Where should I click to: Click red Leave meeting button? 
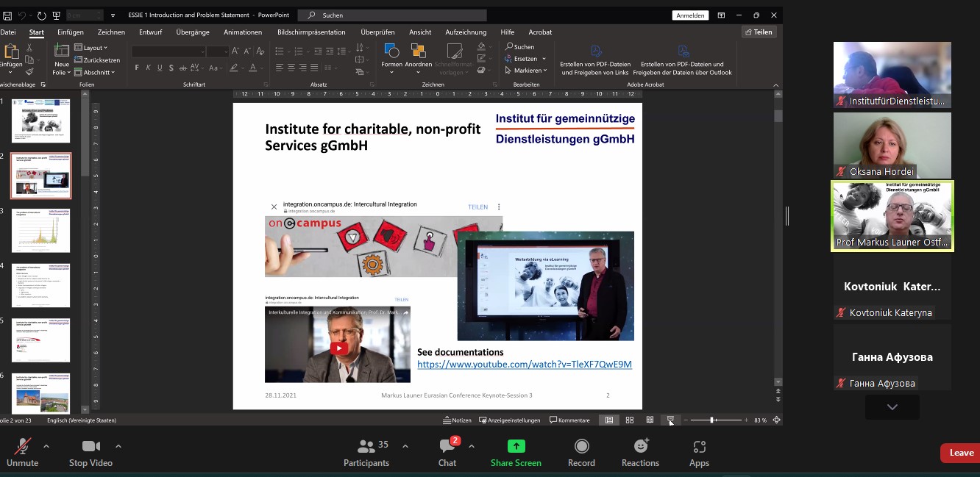(960, 453)
